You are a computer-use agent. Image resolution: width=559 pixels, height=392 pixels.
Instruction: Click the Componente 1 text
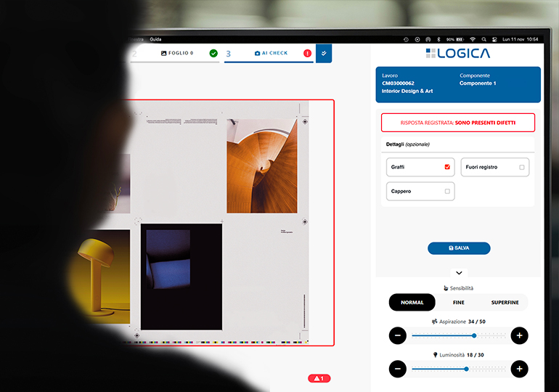pos(478,83)
